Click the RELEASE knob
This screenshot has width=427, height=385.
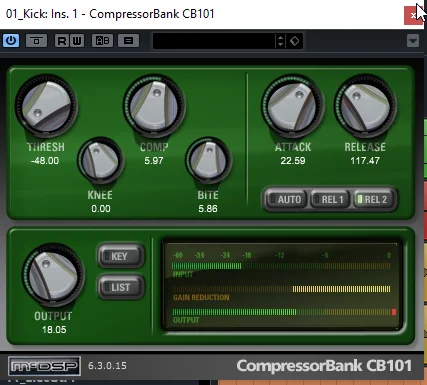pos(365,105)
